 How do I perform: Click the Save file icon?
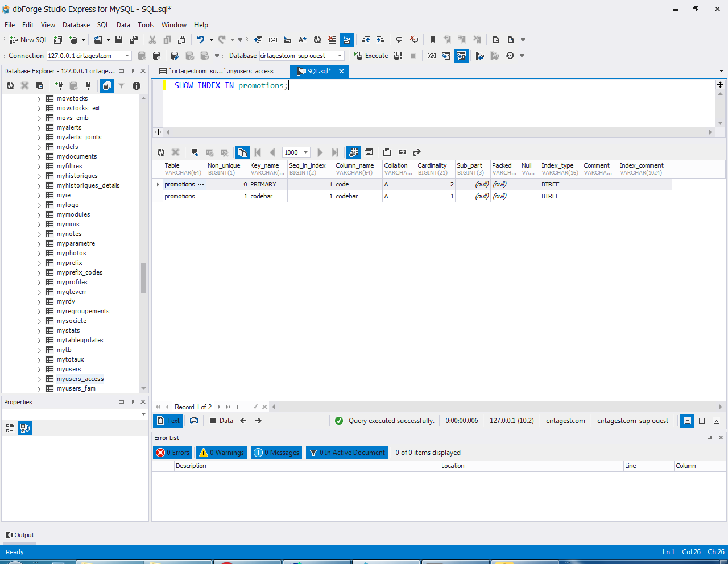point(119,40)
